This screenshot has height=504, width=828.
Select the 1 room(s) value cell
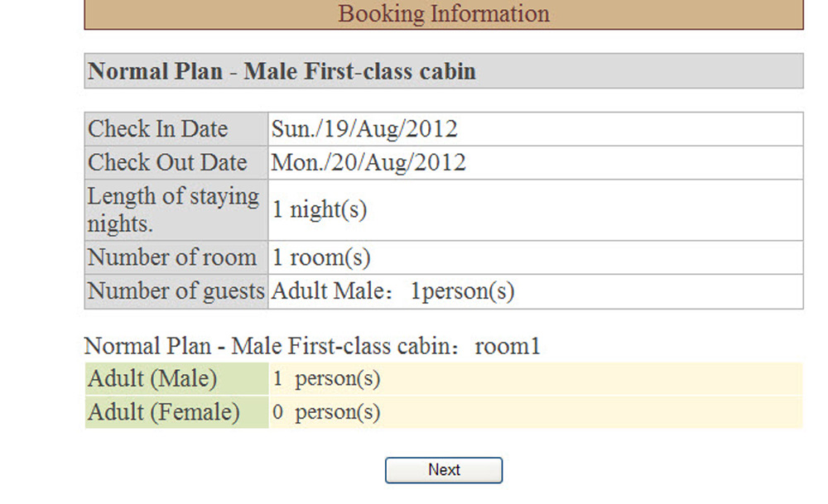click(x=536, y=257)
